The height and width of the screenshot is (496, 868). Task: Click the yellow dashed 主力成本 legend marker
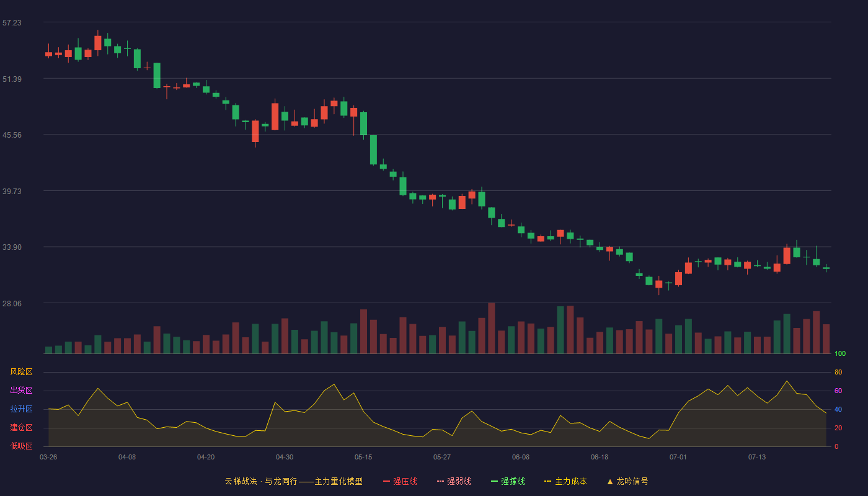point(548,481)
